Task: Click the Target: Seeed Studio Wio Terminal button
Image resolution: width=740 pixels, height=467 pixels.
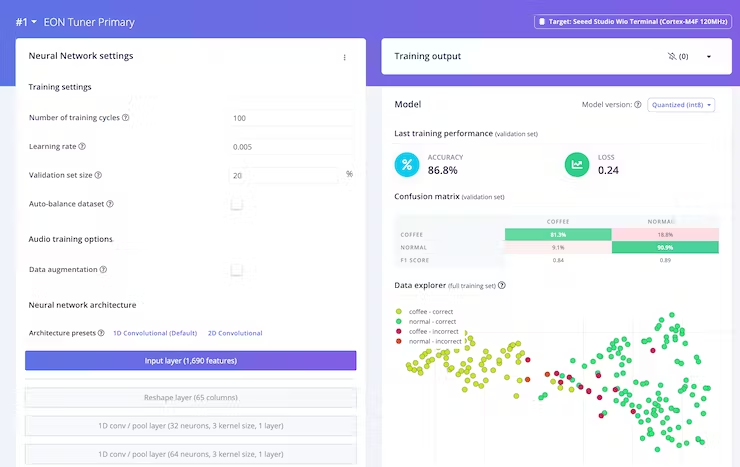Action: 631,21
